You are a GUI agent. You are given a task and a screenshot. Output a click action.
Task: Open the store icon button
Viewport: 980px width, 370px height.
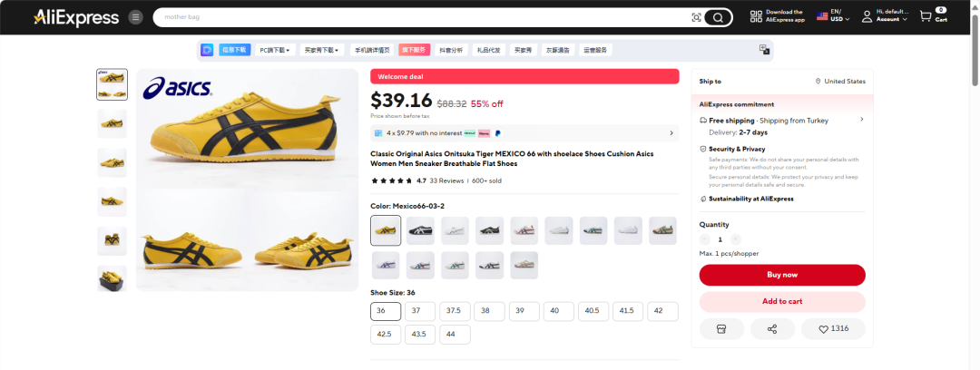tap(721, 329)
